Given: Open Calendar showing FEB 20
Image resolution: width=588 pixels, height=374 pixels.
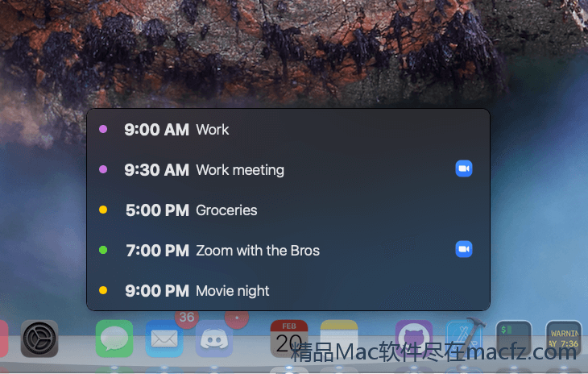Looking at the screenshot, I should 289,339.
